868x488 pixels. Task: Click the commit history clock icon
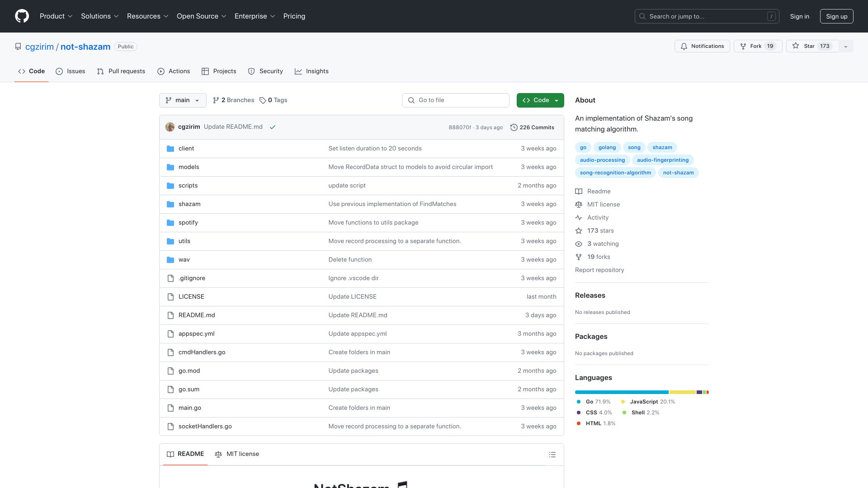(514, 127)
